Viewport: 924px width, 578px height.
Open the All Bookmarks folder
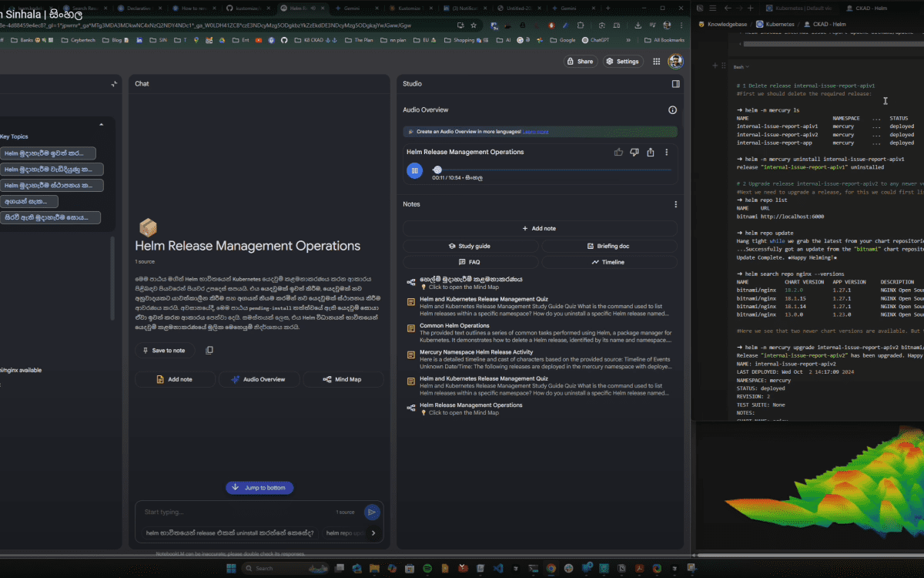[x=664, y=40]
